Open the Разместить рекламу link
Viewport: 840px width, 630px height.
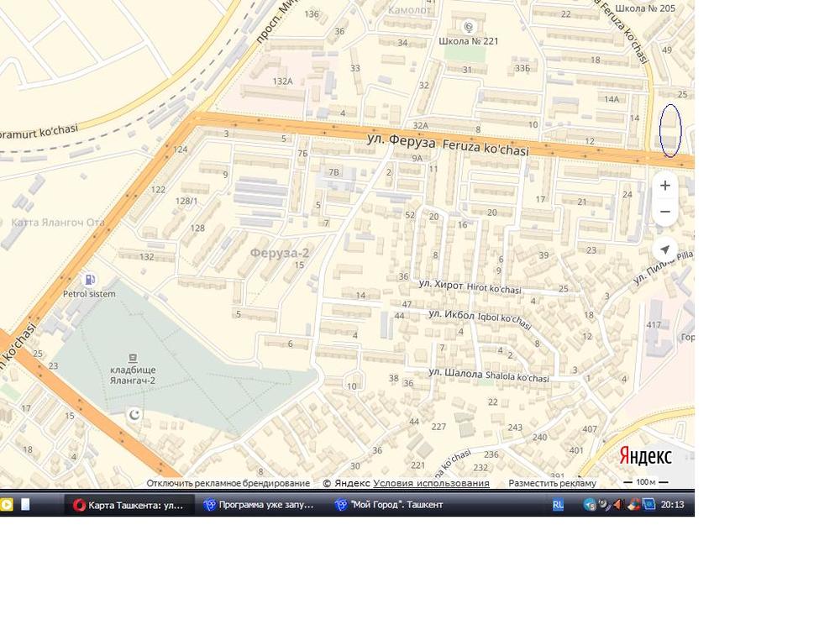[x=553, y=483]
